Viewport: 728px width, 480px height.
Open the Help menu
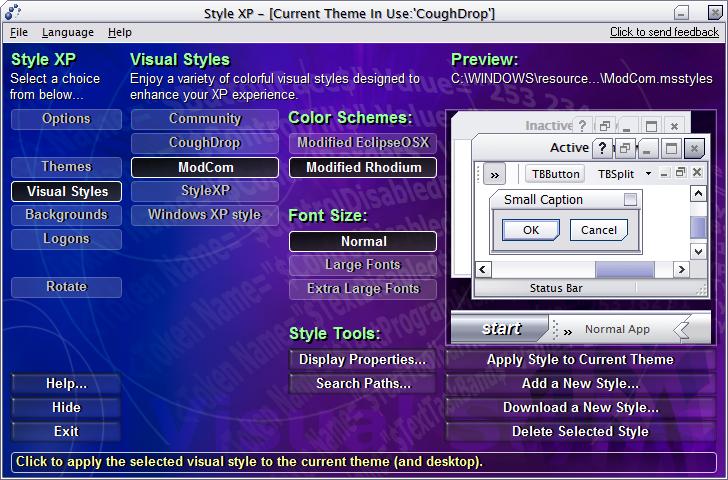click(x=120, y=32)
